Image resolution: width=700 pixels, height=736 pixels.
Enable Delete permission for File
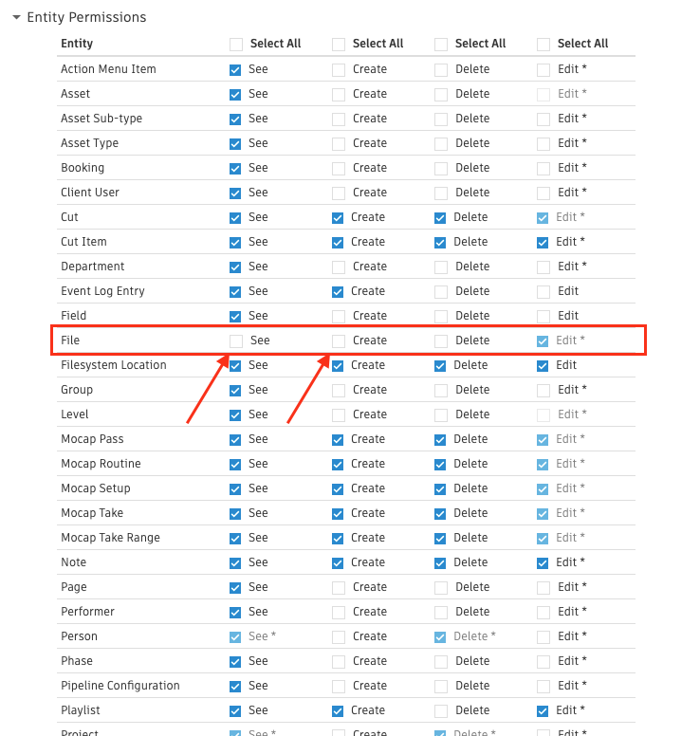pyautogui.click(x=441, y=340)
